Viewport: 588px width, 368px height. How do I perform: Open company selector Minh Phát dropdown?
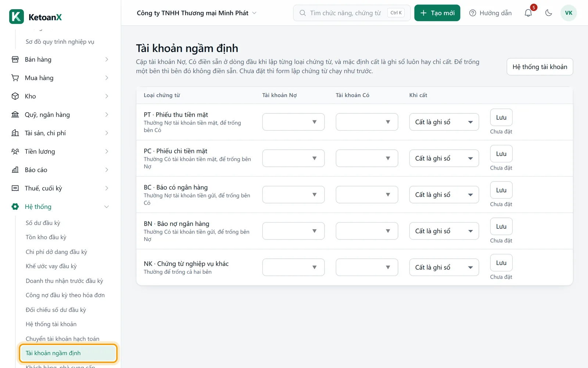click(197, 13)
